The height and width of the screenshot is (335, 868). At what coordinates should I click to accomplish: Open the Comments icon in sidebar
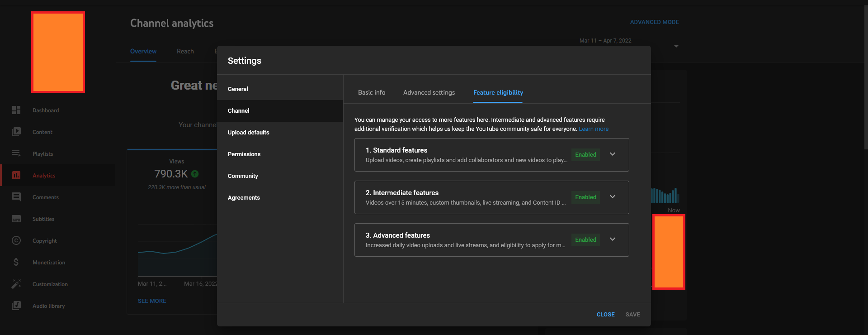click(16, 197)
